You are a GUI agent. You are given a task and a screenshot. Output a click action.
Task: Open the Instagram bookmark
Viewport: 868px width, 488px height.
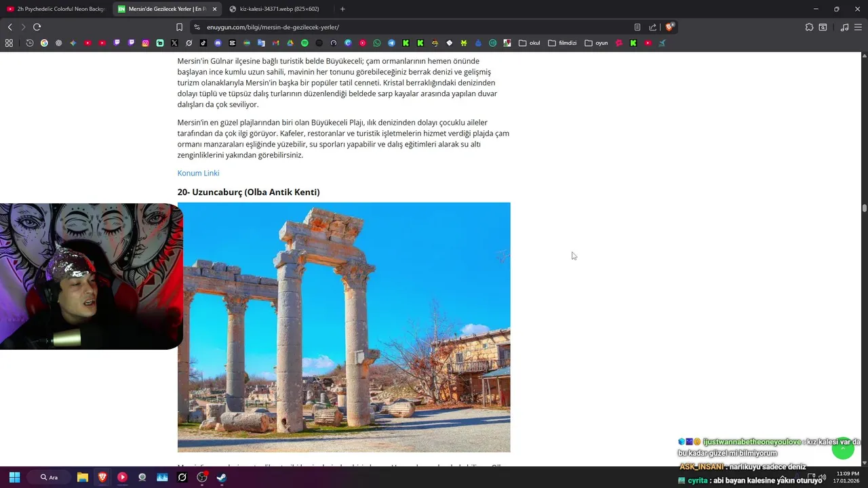coord(145,43)
